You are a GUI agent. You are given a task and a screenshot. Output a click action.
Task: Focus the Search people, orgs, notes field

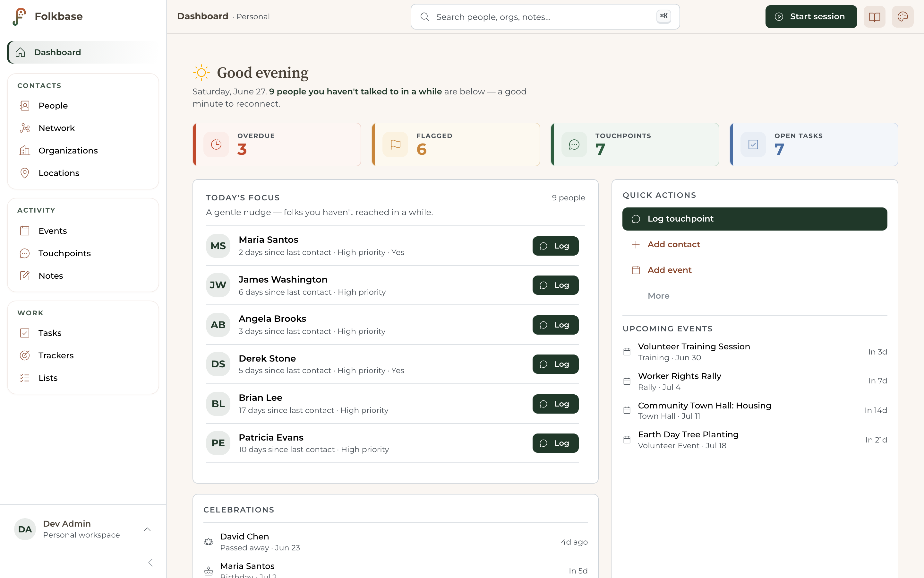(545, 17)
